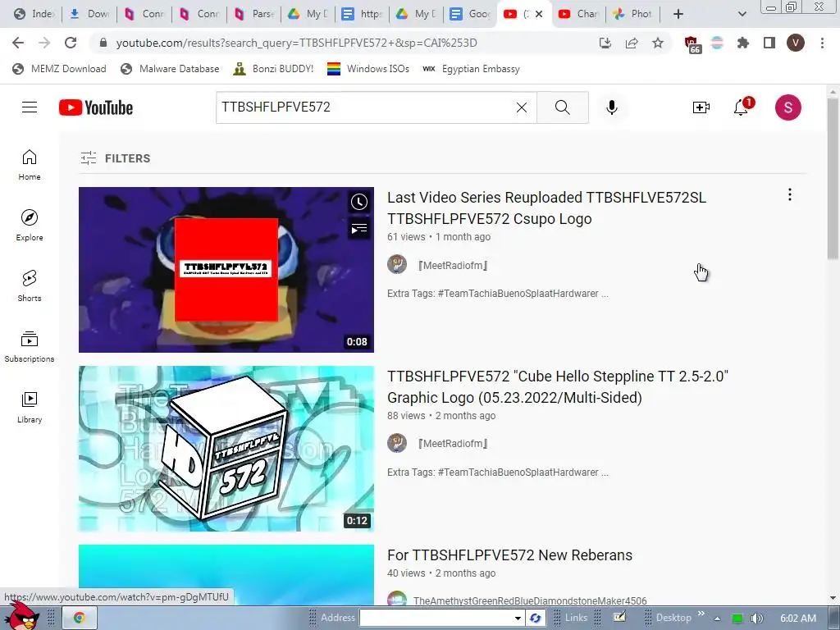Play the Cube Hello Steppline video thumbnail
840x630 pixels.
(226, 449)
